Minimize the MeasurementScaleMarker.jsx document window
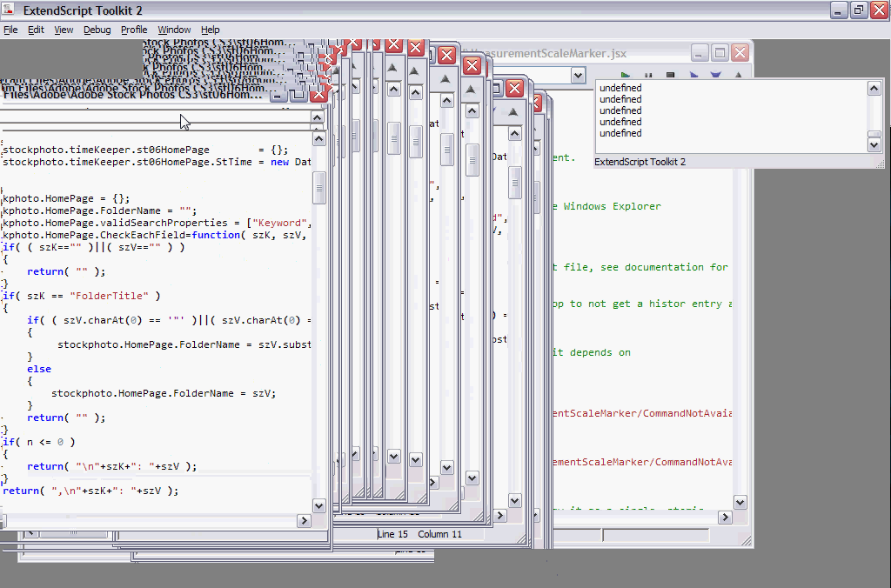The image size is (891, 588). tap(699, 53)
